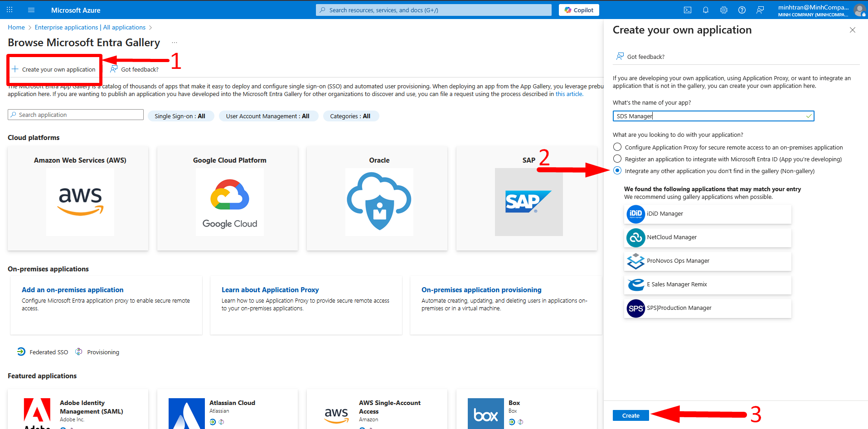Viewport: 868px width, 429px height.
Task: Click 'Cloud platforms' section heading
Action: 34,138
